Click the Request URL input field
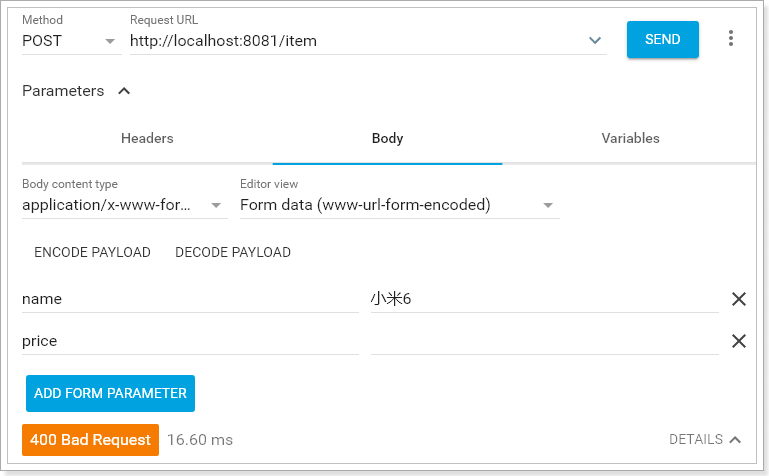Image resolution: width=769 pixels, height=476 pixels. click(355, 40)
